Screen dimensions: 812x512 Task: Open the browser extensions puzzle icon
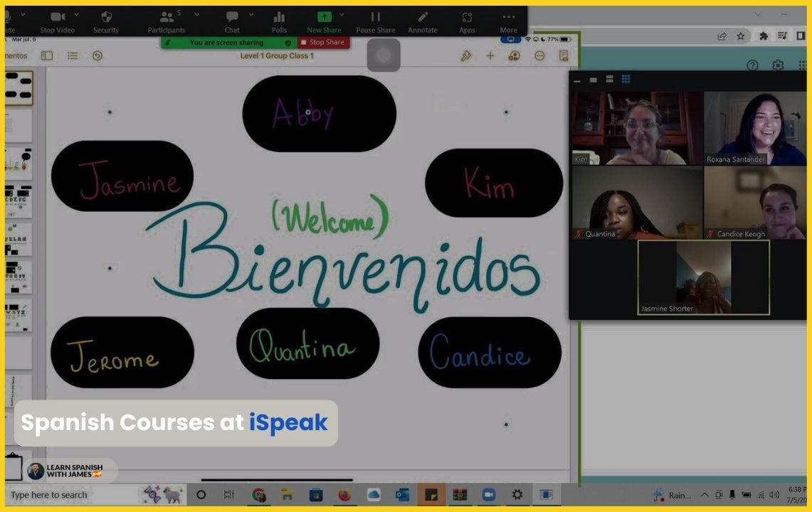[764, 36]
